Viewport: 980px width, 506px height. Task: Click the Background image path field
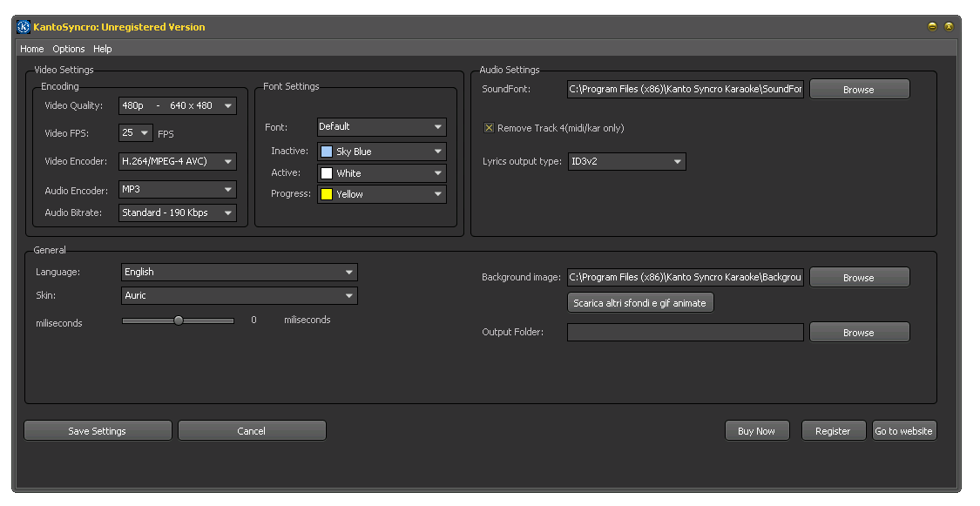[x=686, y=277]
